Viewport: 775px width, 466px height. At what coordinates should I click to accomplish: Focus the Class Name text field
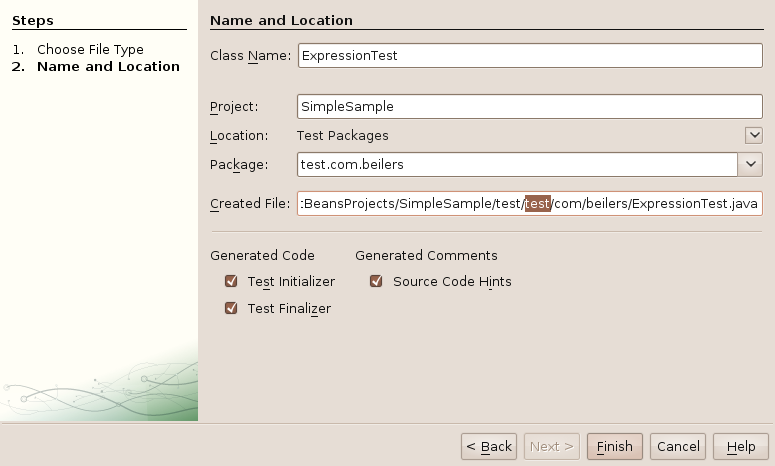point(530,55)
